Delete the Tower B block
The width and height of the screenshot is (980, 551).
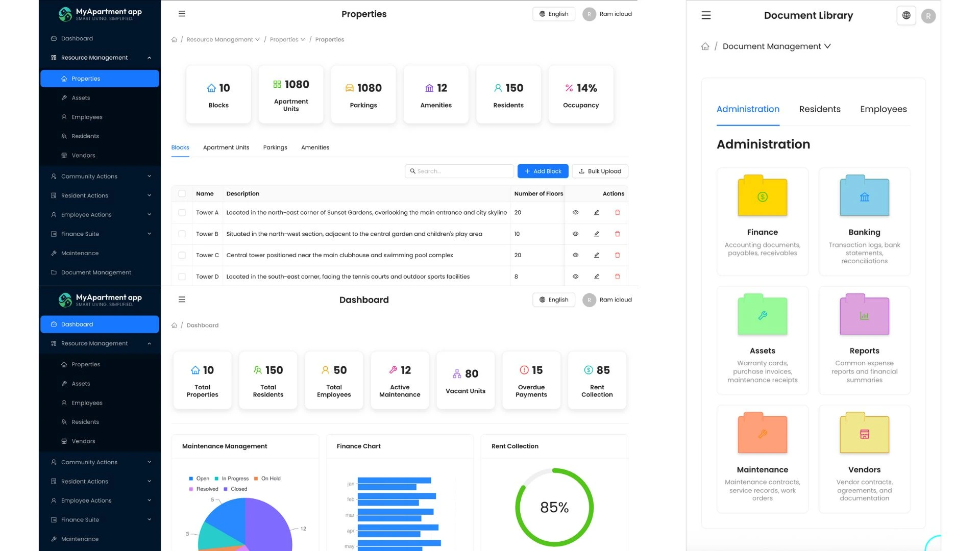617,234
